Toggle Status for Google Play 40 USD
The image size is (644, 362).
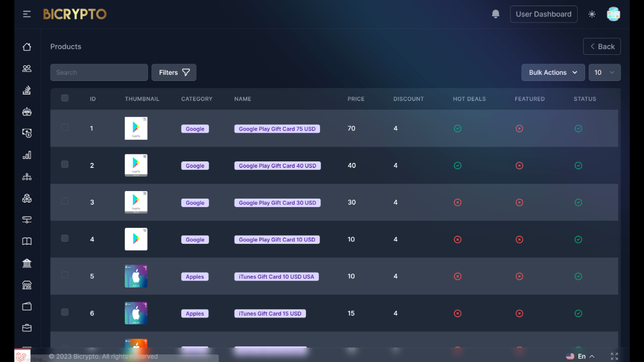coord(578,165)
